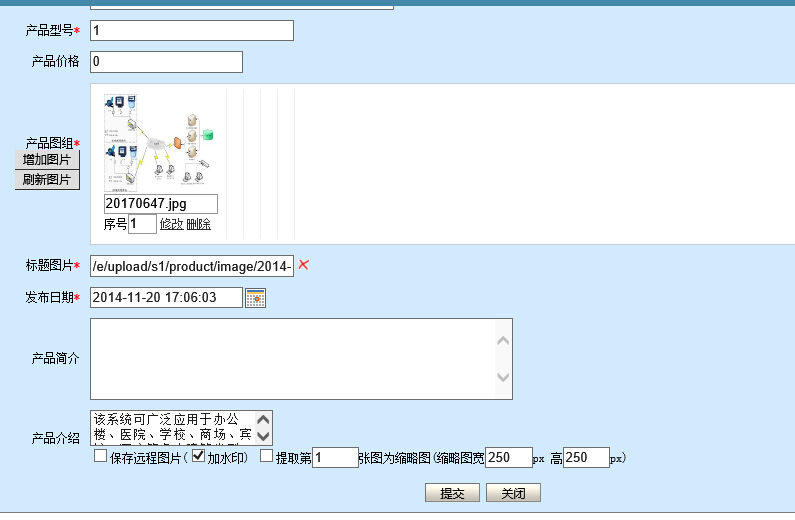The image size is (795, 520).
Task: Toggle the 保存远程图片 checkbox
Action: click(x=100, y=457)
